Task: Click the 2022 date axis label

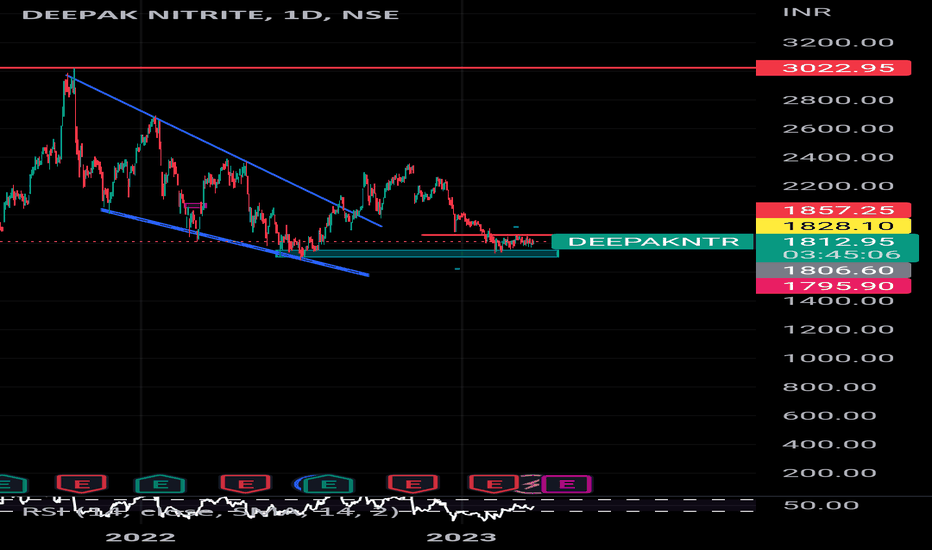Action: (140, 538)
